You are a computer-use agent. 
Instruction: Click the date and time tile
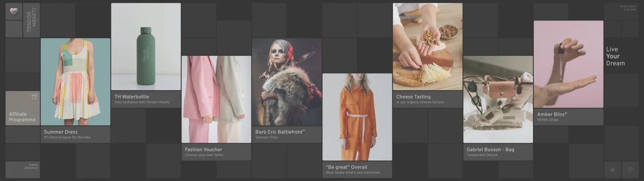click(x=23, y=169)
